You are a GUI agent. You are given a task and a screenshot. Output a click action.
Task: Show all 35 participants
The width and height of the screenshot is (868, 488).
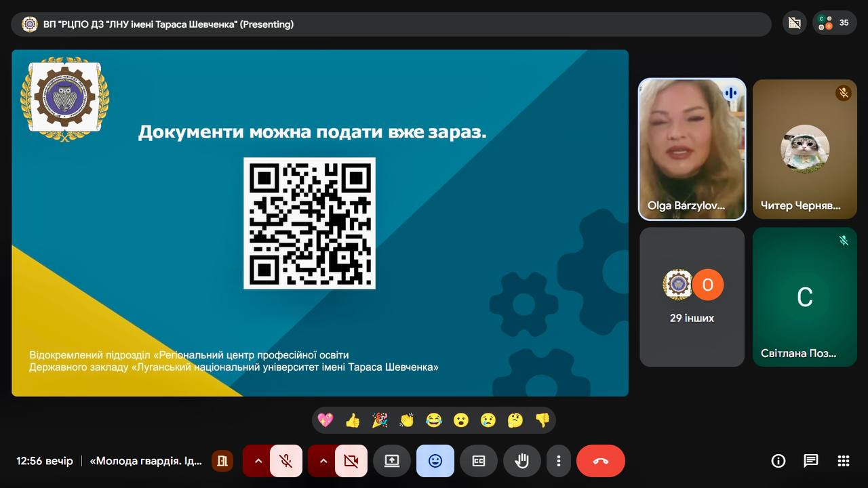tap(835, 23)
